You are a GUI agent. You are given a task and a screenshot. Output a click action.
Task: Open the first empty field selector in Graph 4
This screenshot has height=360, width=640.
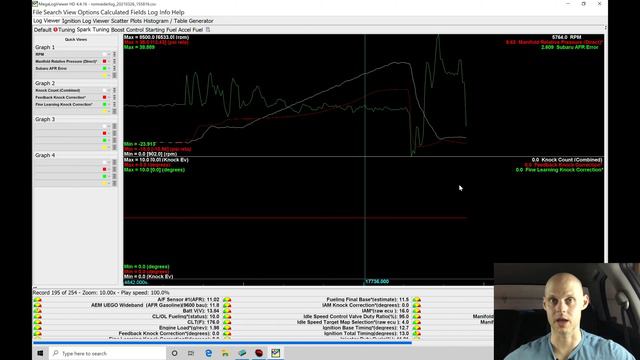click(x=67, y=162)
